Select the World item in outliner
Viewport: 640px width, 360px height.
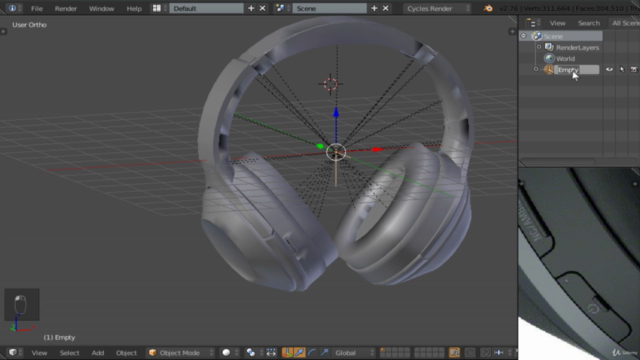click(x=565, y=58)
